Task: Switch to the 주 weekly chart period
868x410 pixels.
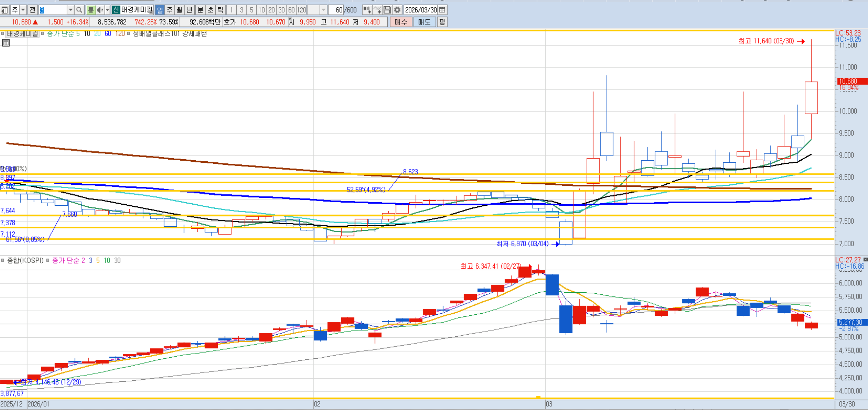Action: (x=170, y=10)
